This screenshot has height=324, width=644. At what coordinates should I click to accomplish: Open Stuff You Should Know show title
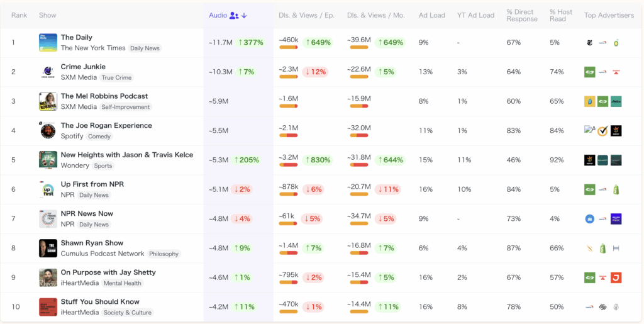coord(100,302)
